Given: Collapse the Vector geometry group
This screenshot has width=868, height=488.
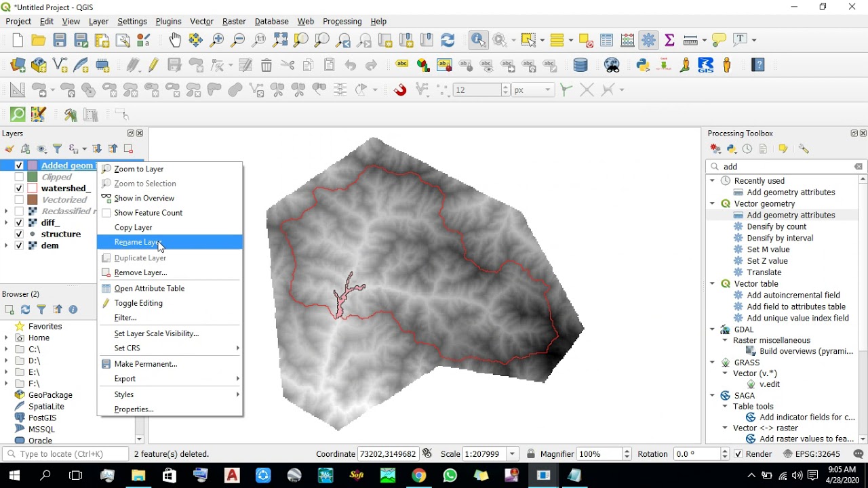Looking at the screenshot, I should point(712,203).
